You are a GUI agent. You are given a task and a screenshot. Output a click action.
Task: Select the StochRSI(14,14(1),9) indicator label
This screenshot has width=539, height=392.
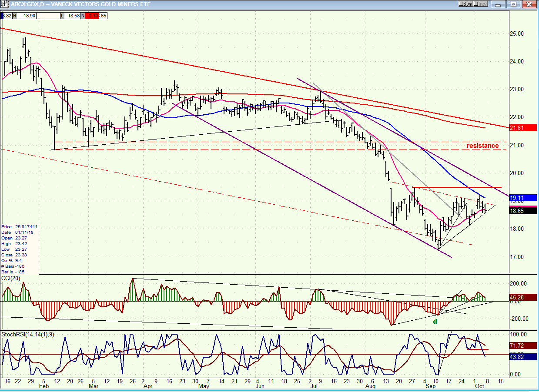coord(27,334)
